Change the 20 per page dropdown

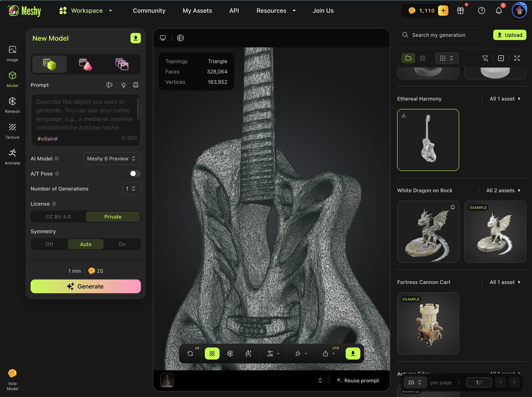pyautogui.click(x=415, y=382)
